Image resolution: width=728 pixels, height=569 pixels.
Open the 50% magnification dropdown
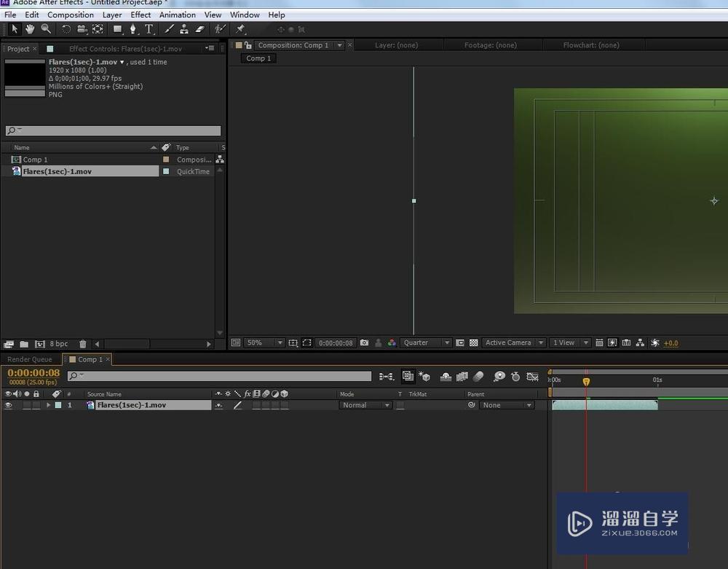[x=264, y=343]
